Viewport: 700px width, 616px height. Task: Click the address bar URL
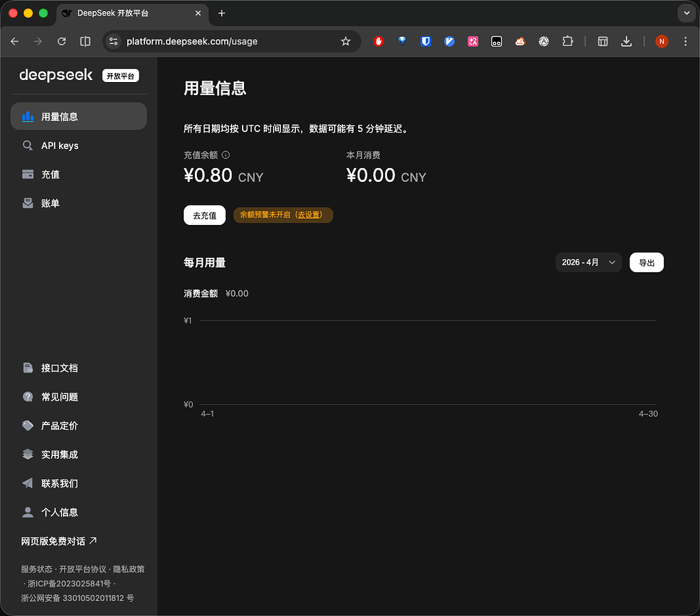click(192, 42)
